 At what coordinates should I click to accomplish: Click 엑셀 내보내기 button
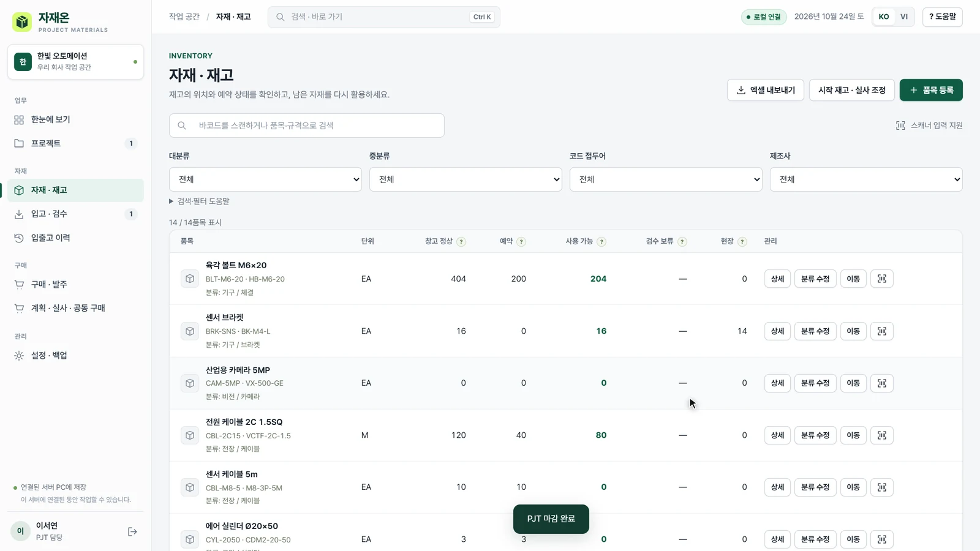pos(766,90)
